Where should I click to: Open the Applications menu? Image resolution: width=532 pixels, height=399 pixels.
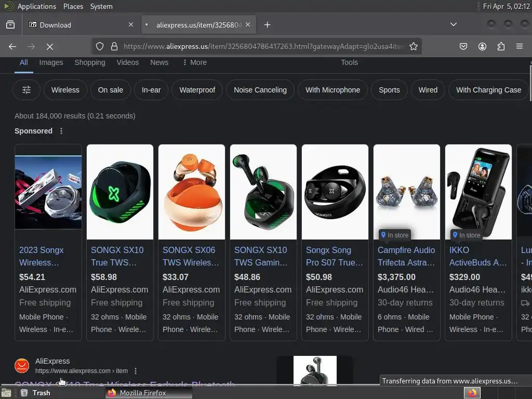(x=37, y=6)
